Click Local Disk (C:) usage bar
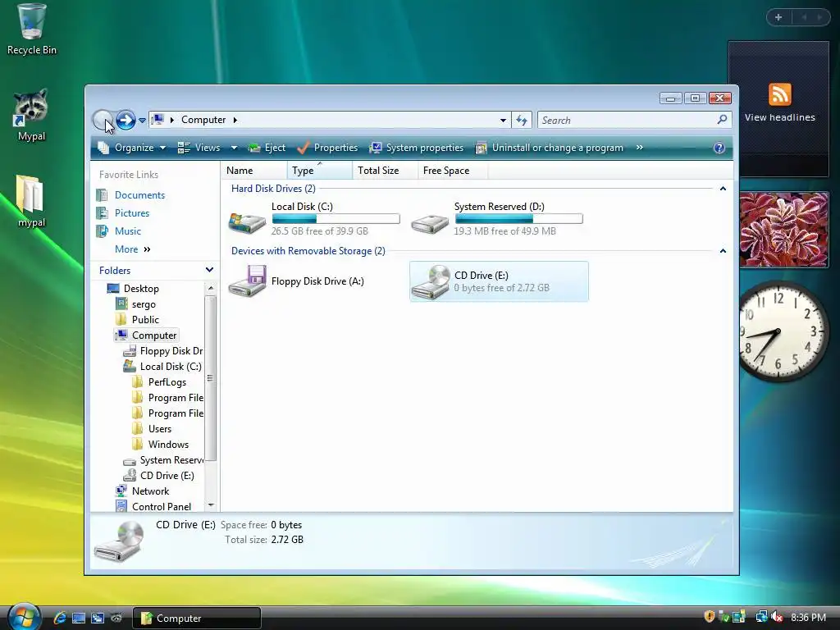 pyautogui.click(x=336, y=218)
